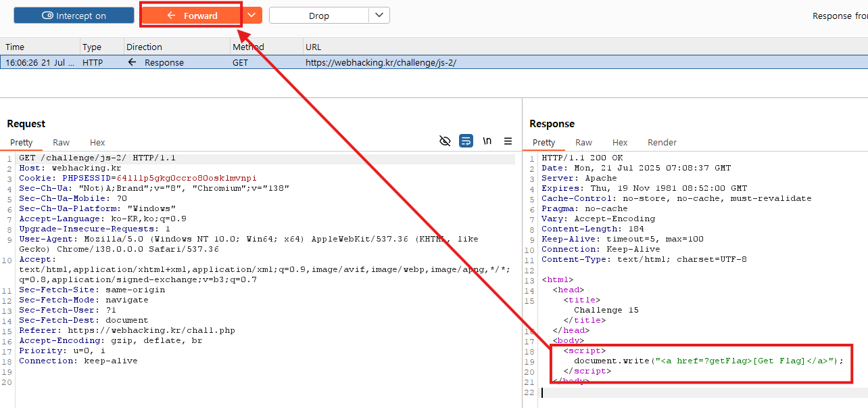
Task: Click the GET /challenge/js-2/ request line
Action: pos(97,158)
